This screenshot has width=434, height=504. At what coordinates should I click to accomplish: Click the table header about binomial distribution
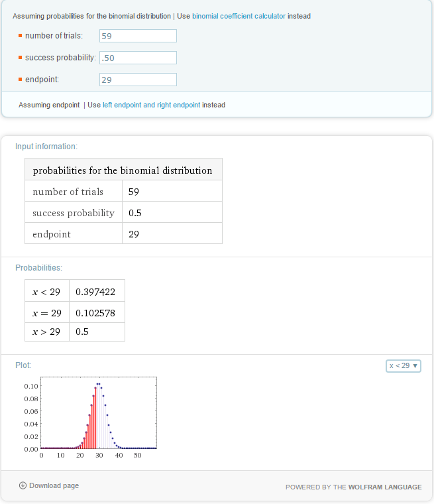pyautogui.click(x=123, y=170)
